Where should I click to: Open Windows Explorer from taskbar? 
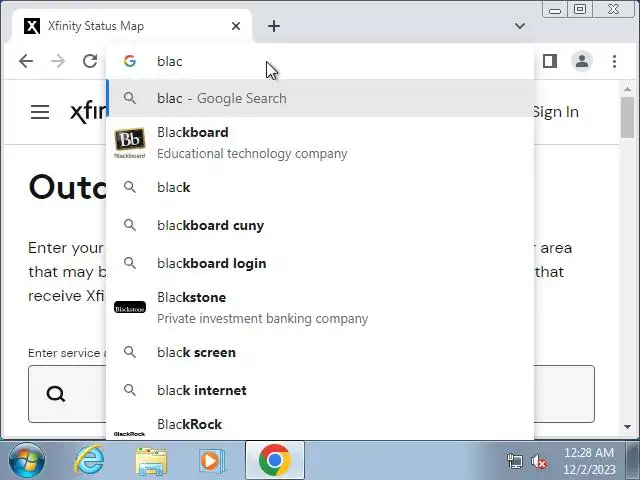(151, 462)
